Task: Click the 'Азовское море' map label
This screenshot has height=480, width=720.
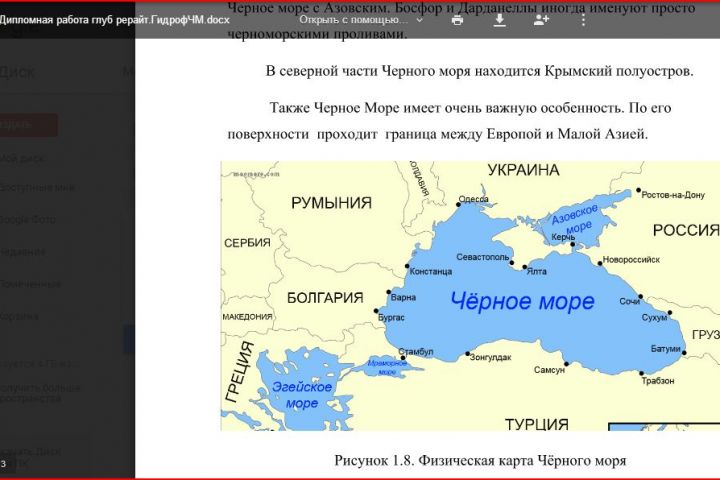Action: point(576,220)
